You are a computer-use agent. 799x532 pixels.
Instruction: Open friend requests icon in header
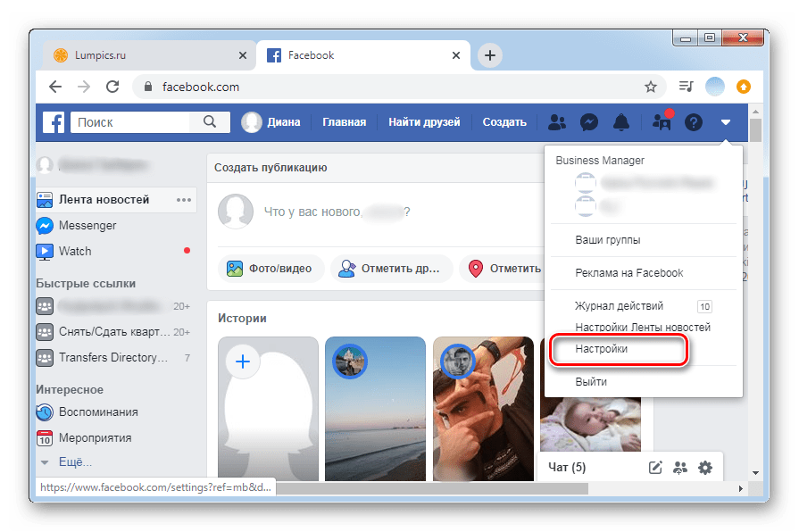[557, 122]
